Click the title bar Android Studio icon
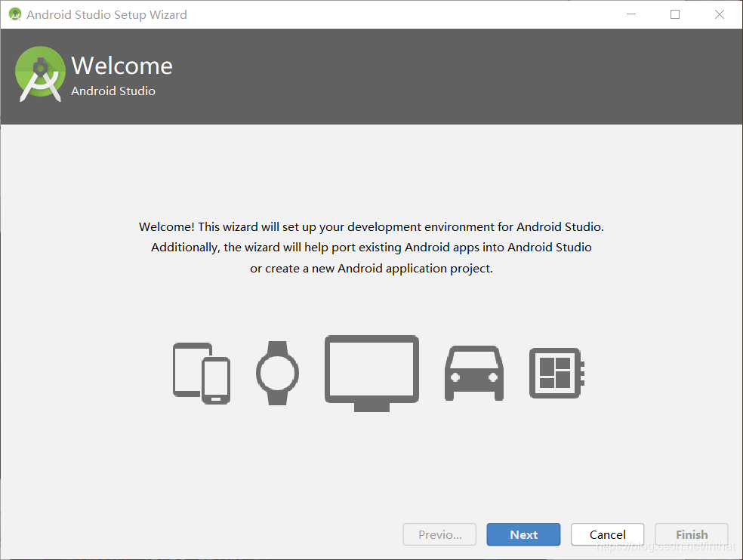Screen dimensions: 743x560 pyautogui.click(x=15, y=14)
